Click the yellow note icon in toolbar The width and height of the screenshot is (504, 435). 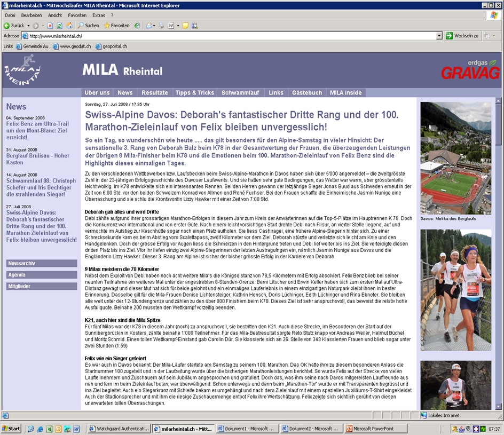185,26
